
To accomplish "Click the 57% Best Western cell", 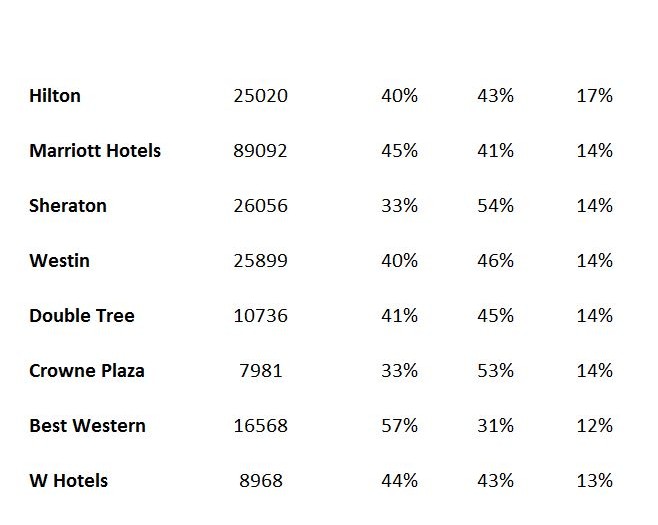I will pos(400,426).
